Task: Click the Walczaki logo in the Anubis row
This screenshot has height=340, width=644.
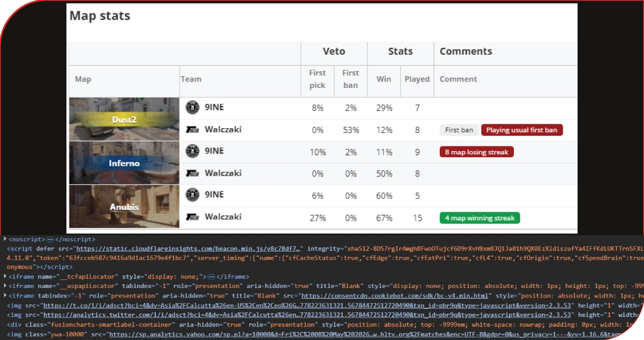Action: (192, 217)
